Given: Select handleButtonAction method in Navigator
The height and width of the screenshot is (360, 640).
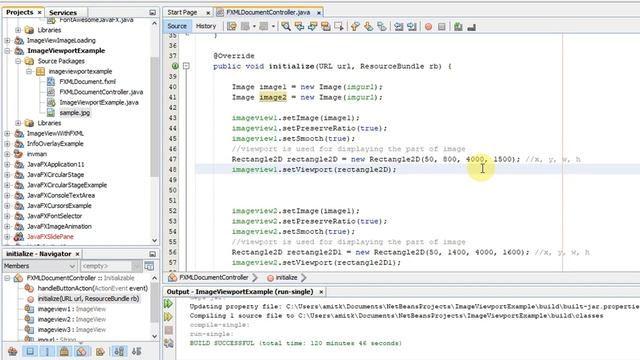Looking at the screenshot, I should click(x=93, y=288).
